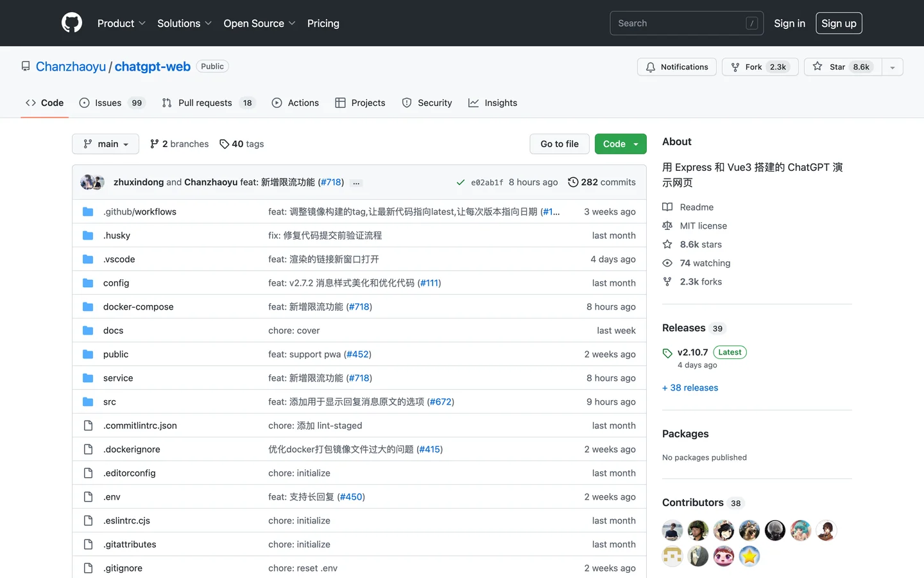Image resolution: width=924 pixels, height=578 pixels.
Task: Select the Code tab
Action: pos(44,103)
